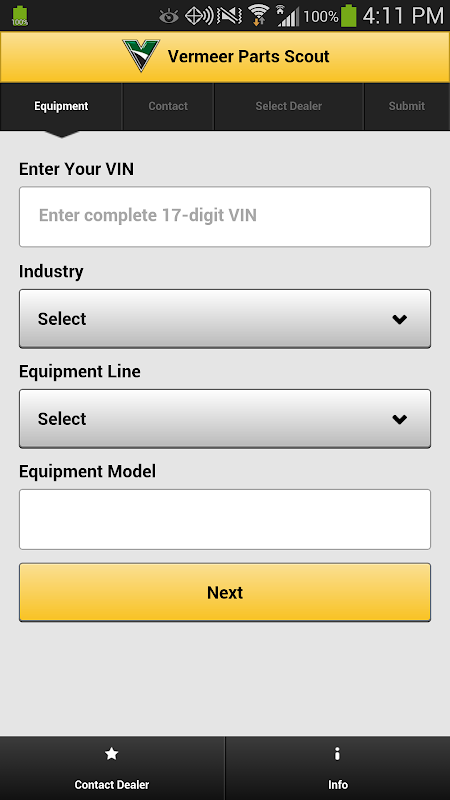This screenshot has width=450, height=800.
Task: Tap the Wi-Fi status icon
Action: click(259, 16)
